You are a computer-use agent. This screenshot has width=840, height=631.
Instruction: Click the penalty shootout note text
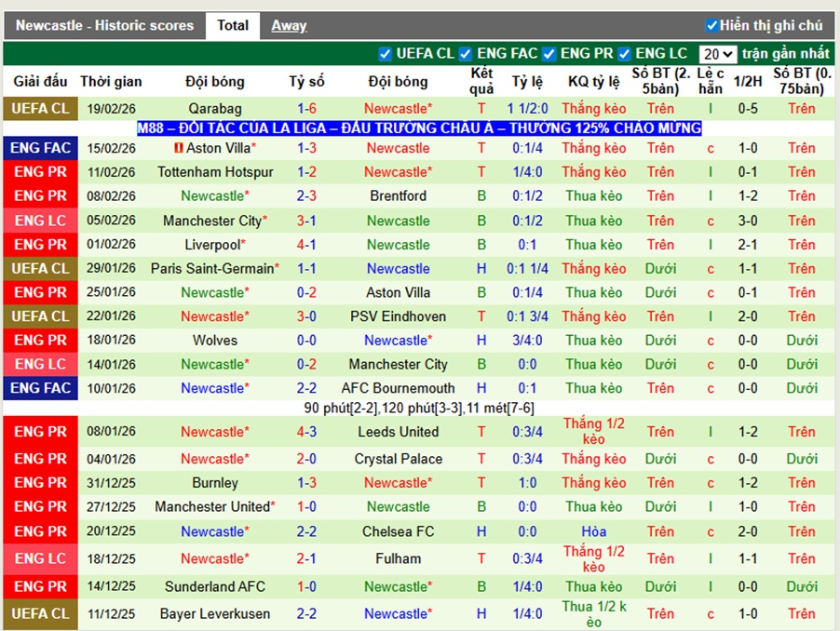419,409
